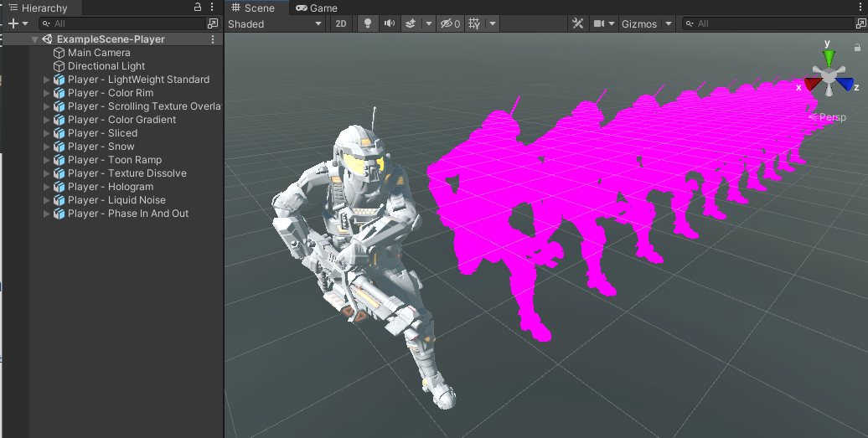Expand Player - Color Rim
Screen dimensions: 868x438
tap(47, 93)
